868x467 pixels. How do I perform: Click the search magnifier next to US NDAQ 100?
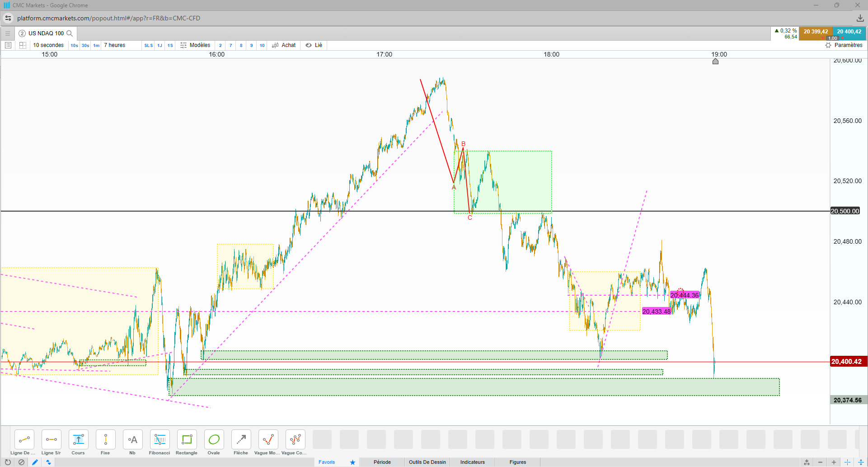click(x=70, y=33)
